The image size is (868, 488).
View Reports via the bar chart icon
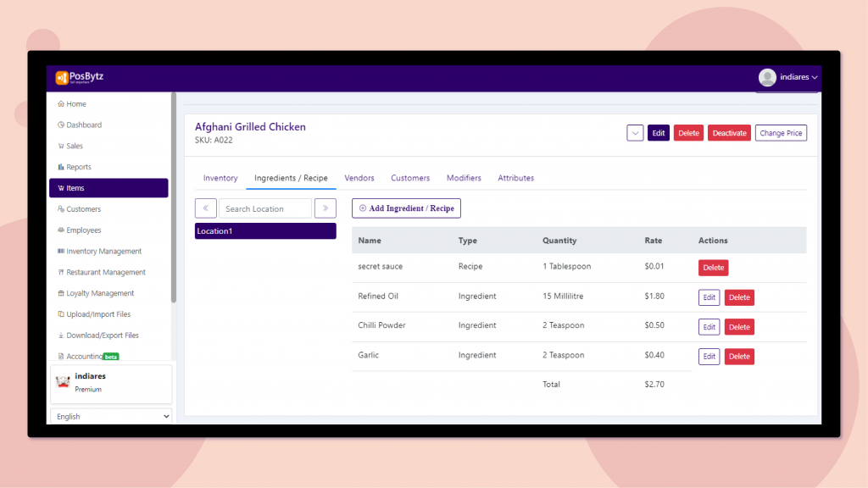click(61, 167)
